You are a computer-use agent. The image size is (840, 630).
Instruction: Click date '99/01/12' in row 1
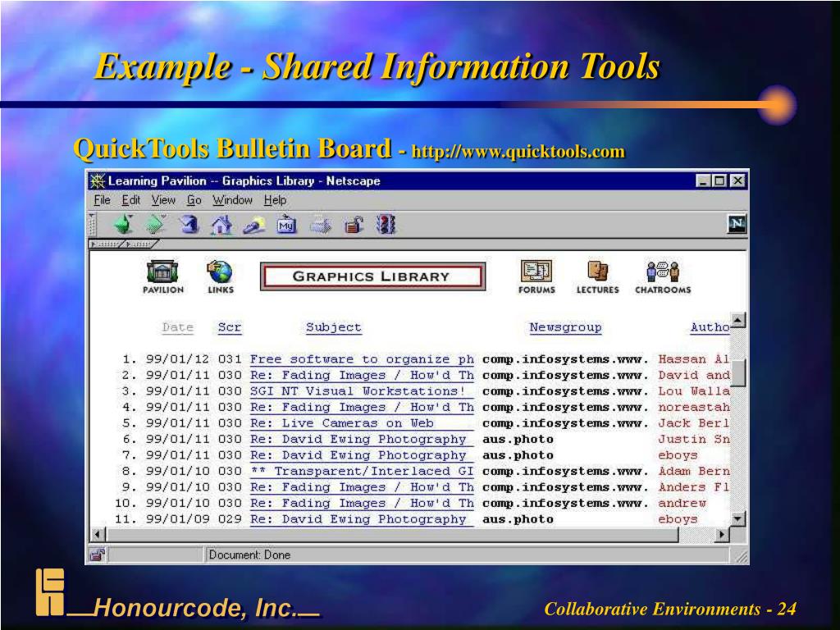coord(177,359)
